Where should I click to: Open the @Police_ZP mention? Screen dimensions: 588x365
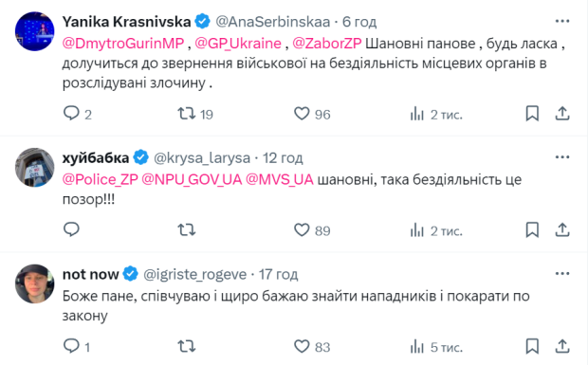point(101,179)
